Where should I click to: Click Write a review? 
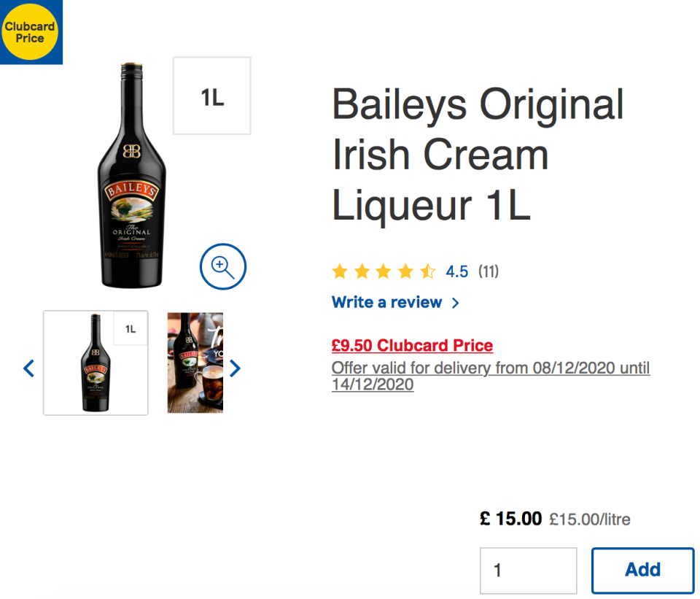tap(386, 302)
